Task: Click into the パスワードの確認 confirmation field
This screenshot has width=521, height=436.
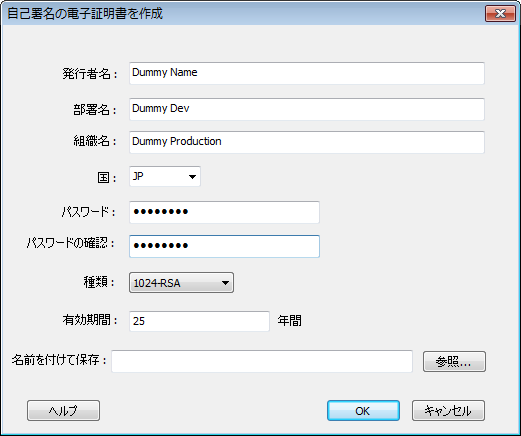Action: 224,246
